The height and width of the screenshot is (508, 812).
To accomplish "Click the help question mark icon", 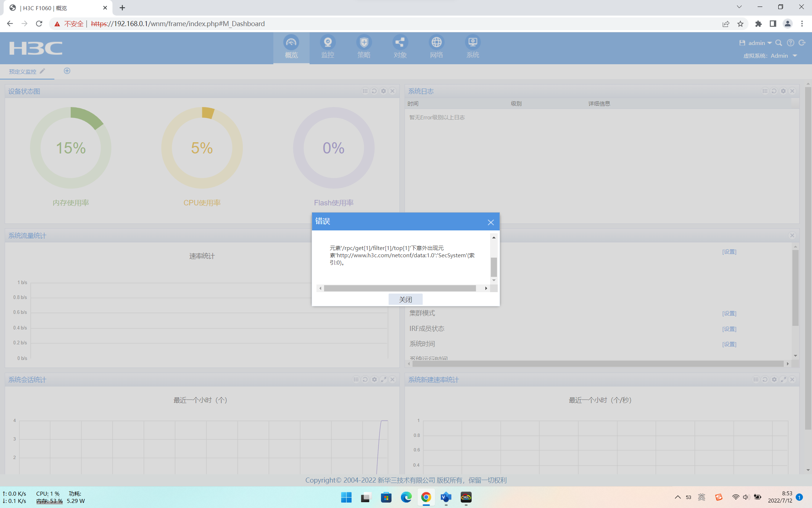I will click(x=791, y=43).
